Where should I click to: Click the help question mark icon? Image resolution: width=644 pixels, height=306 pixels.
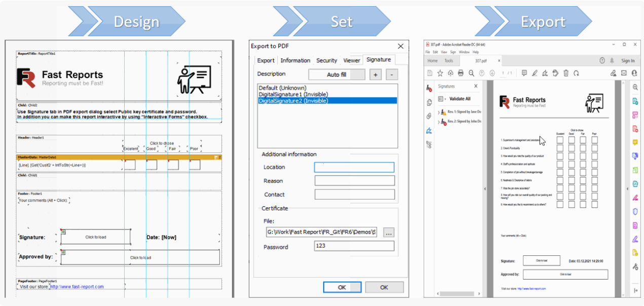tap(602, 60)
